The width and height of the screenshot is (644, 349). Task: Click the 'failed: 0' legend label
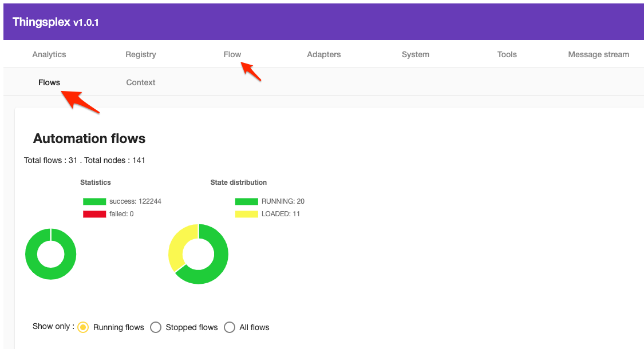click(x=121, y=214)
